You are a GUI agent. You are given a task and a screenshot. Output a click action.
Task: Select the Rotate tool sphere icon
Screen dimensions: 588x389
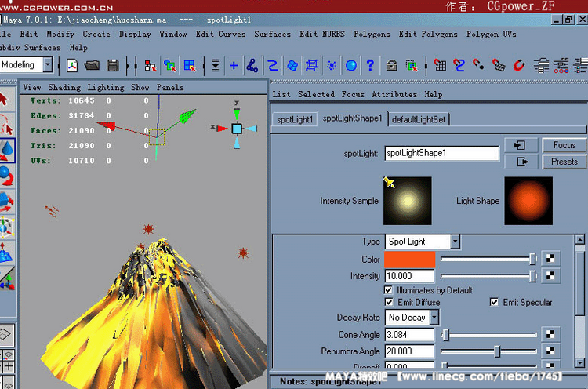click(x=6, y=176)
